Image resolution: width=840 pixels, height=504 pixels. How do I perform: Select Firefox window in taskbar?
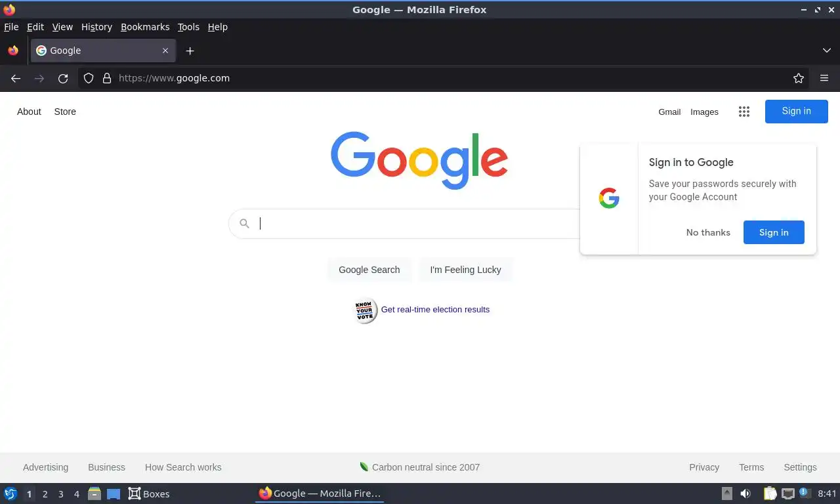click(320, 493)
